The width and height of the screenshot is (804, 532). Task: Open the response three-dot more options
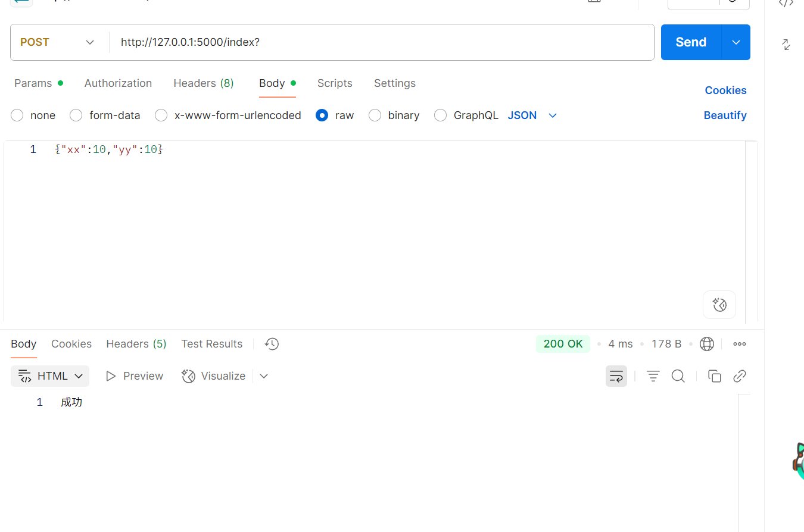click(x=740, y=344)
